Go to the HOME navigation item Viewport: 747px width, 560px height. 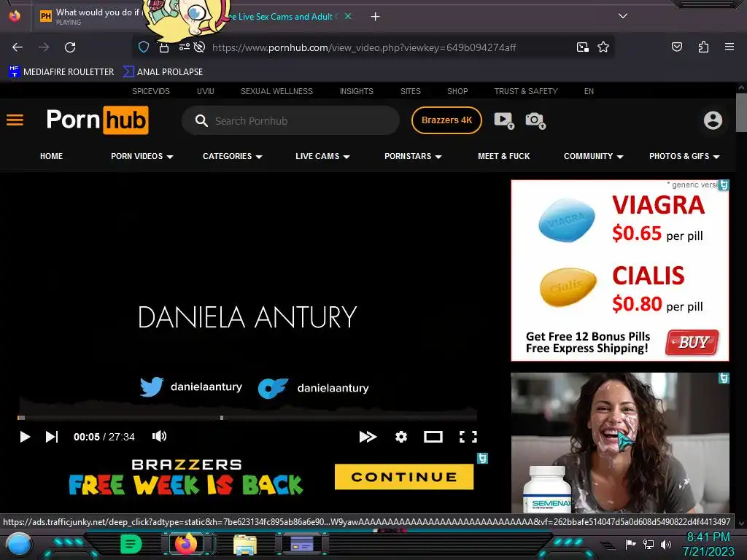click(52, 156)
